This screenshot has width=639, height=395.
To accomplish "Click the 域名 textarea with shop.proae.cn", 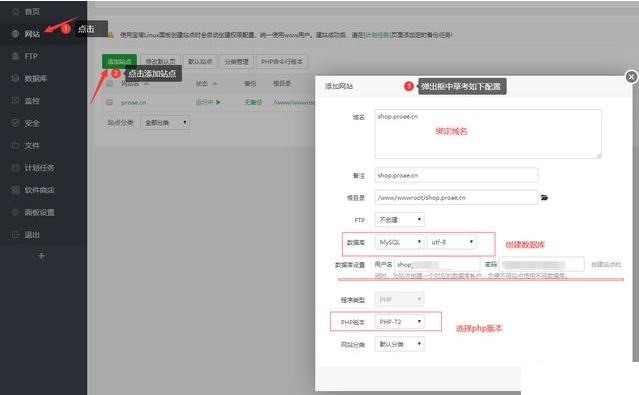I will pos(488,134).
